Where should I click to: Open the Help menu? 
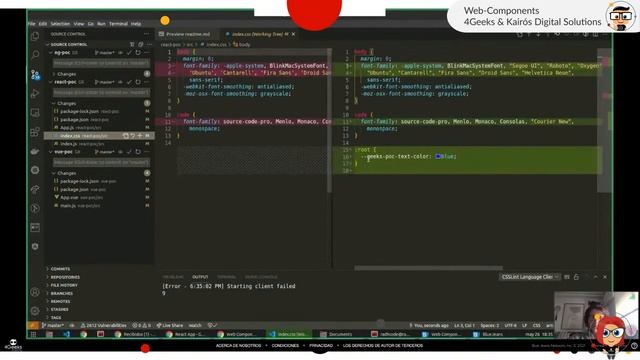tap(136, 24)
